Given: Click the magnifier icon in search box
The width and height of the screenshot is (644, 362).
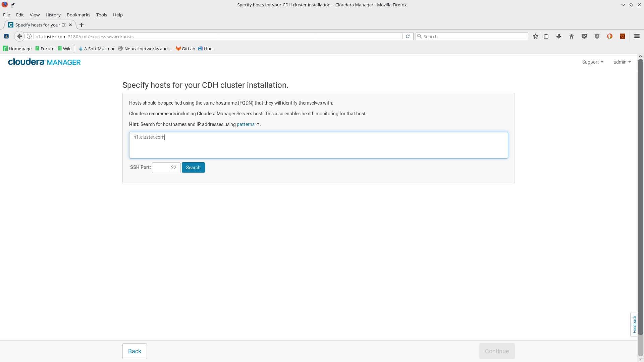Looking at the screenshot, I should (x=419, y=36).
